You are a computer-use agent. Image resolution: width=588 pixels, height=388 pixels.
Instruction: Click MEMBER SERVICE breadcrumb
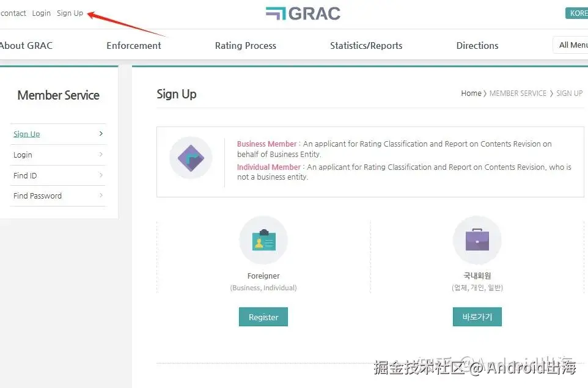click(518, 93)
